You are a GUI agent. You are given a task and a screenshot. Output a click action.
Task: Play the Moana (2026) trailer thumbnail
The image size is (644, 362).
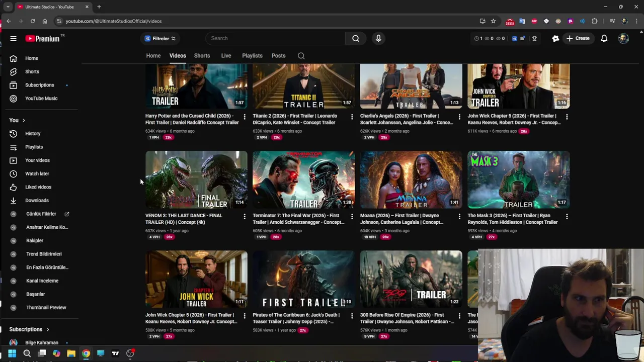(x=411, y=179)
